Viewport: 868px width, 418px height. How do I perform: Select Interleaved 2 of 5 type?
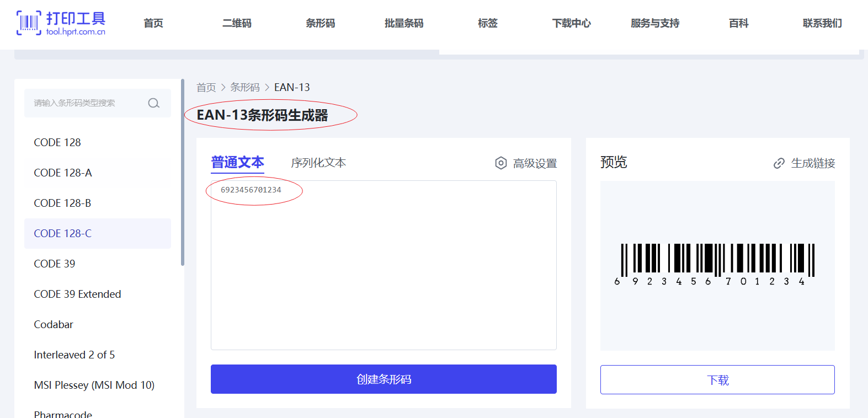pos(98,355)
